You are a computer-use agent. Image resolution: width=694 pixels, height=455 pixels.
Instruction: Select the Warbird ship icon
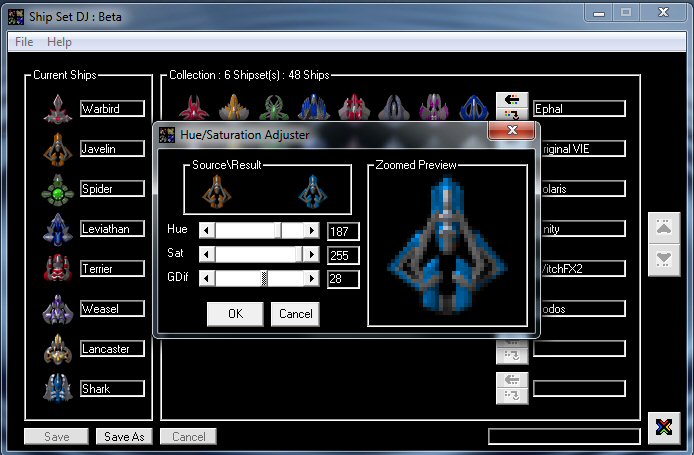click(58, 108)
